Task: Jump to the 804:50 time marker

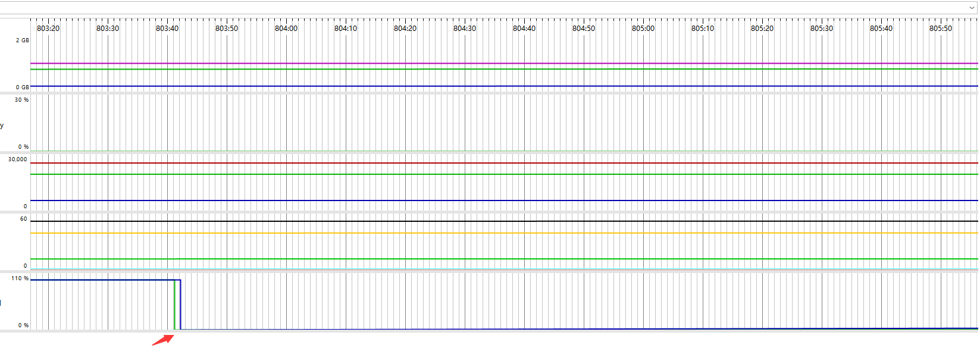Action: click(584, 29)
